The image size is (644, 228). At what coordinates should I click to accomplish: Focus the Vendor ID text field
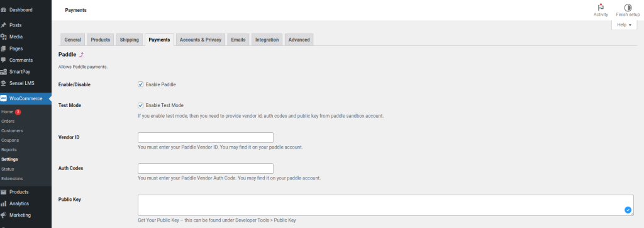point(206,137)
